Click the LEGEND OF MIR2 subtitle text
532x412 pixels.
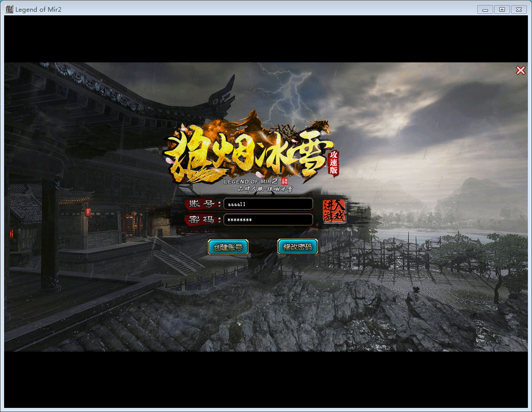point(250,181)
